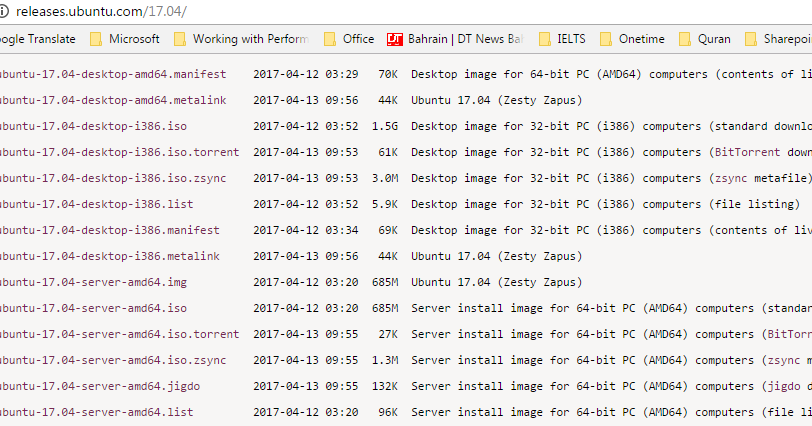This screenshot has height=426, width=812.
Task: Click the 70K size of desktop-amd64.manifest
Action: [388, 75]
